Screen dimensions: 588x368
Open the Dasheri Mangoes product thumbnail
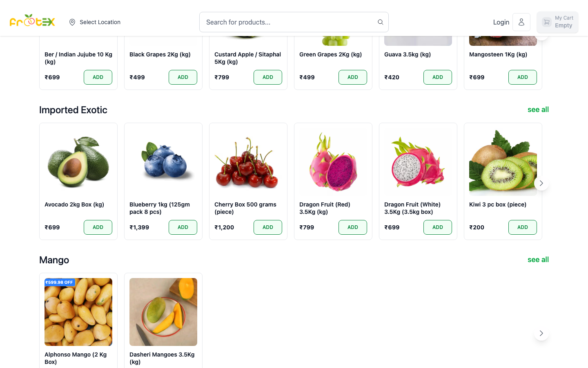(163, 312)
